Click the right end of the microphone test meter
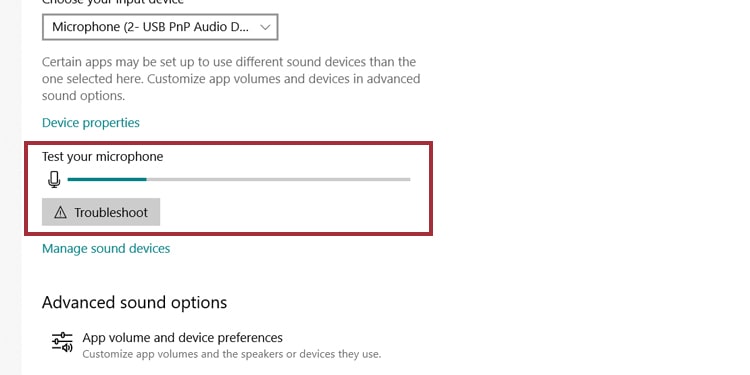This screenshot has width=750, height=375. click(408, 179)
